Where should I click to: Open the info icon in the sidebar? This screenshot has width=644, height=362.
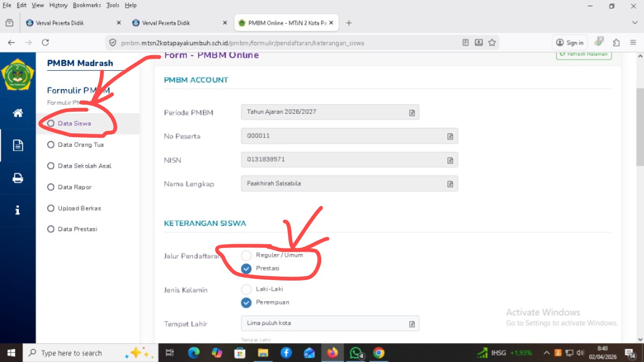point(18,210)
